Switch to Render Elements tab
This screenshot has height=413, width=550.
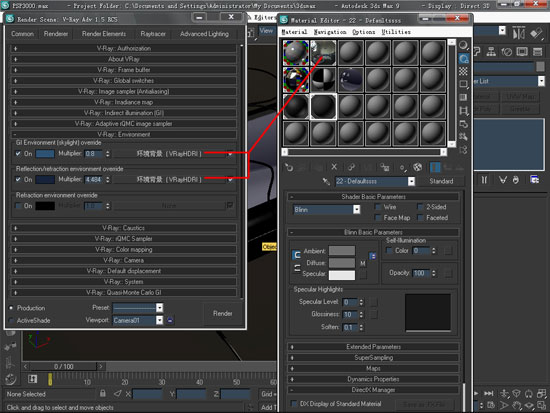(104, 34)
